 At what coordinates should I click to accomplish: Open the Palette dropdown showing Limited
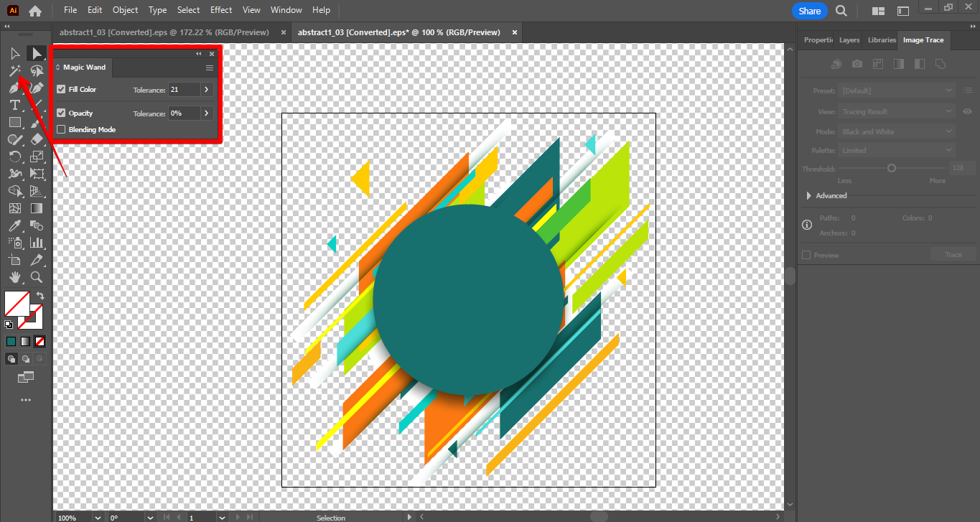click(x=897, y=150)
